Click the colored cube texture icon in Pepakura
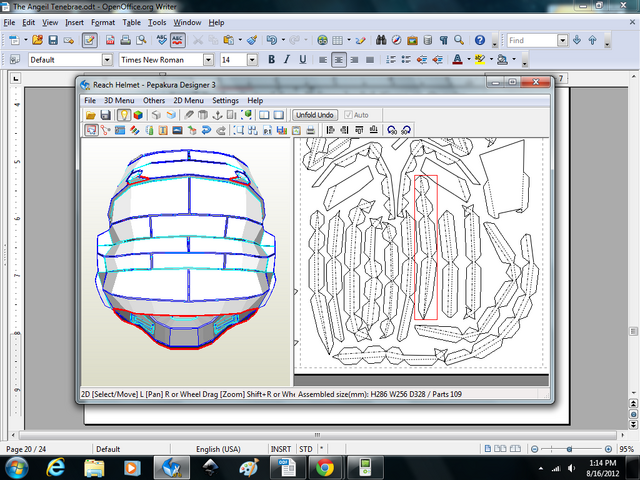This screenshot has width=640, height=480. pyautogui.click(x=138, y=115)
